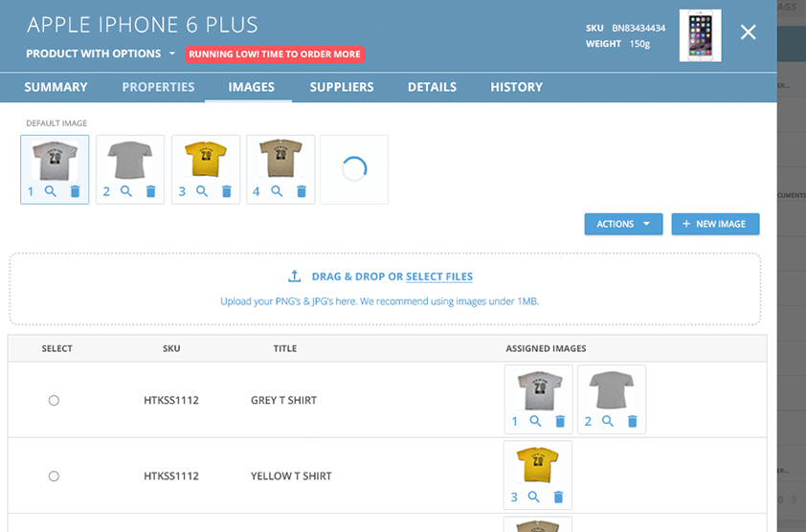Delete default image 1 with trash icon
Screen dimensions: 806x532
point(75,191)
